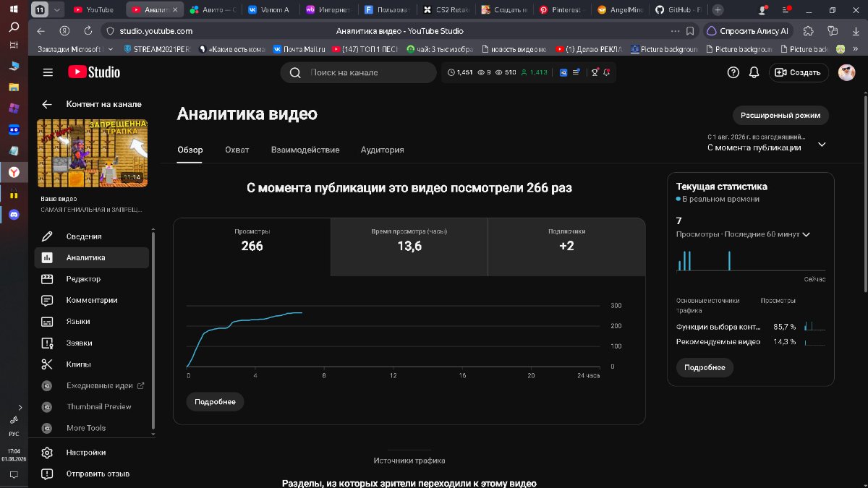The image size is (868, 488).
Task: Open Комментарии in the sidebar
Action: (92, 300)
